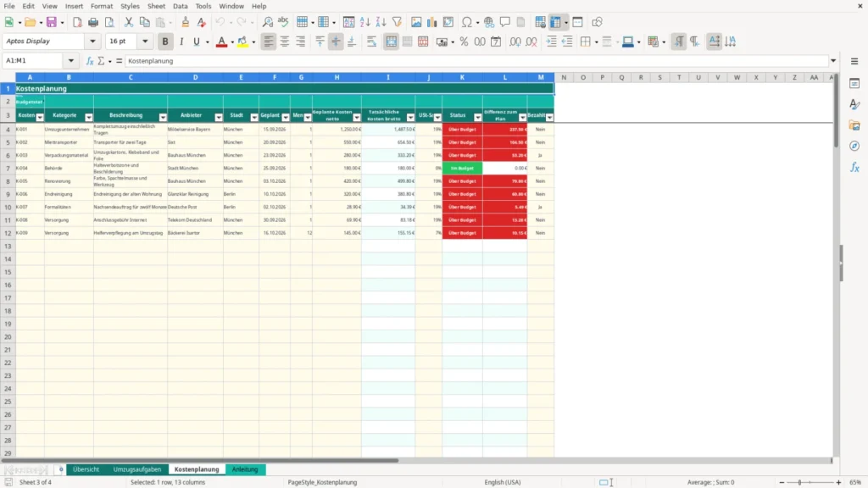Format cell as percent

(x=464, y=42)
